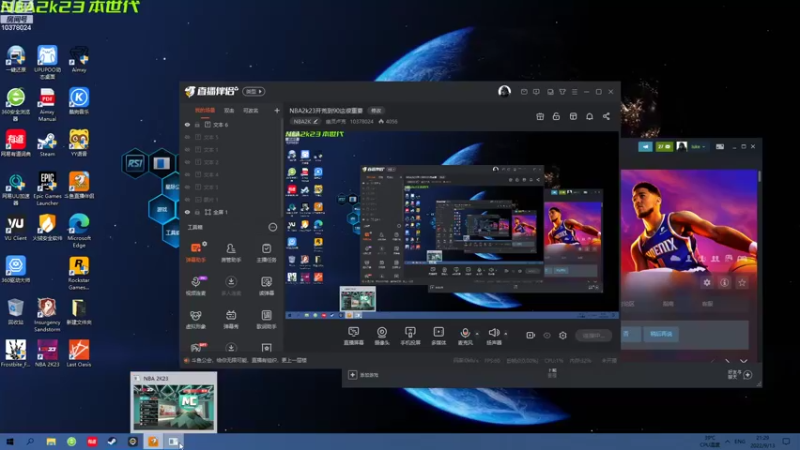
Task: Open the 弹幕秀 tool
Action: tap(231, 319)
